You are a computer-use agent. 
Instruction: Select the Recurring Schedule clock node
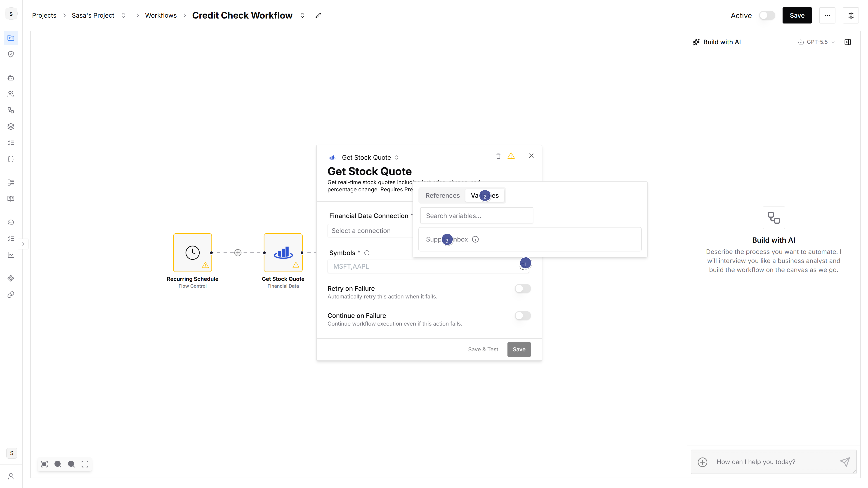click(x=192, y=253)
